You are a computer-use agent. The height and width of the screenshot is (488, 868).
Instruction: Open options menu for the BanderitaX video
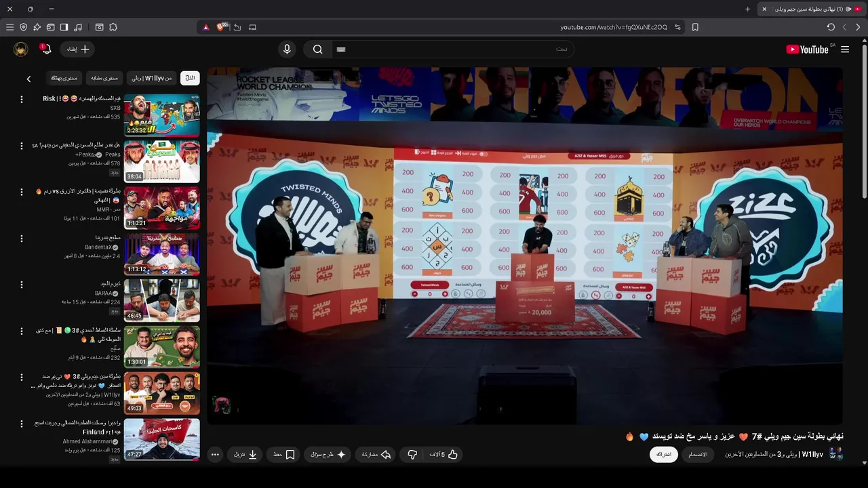(21, 239)
